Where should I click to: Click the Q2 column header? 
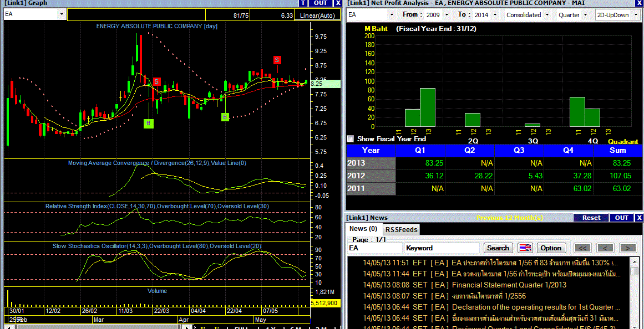click(x=470, y=150)
